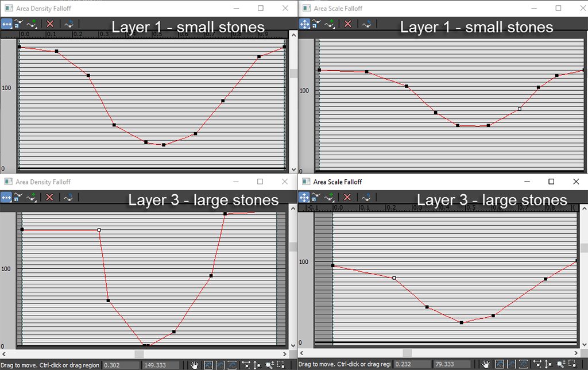
Task: Click Reset curve icon in Layer 3 density toolbar
Action: 68,197
